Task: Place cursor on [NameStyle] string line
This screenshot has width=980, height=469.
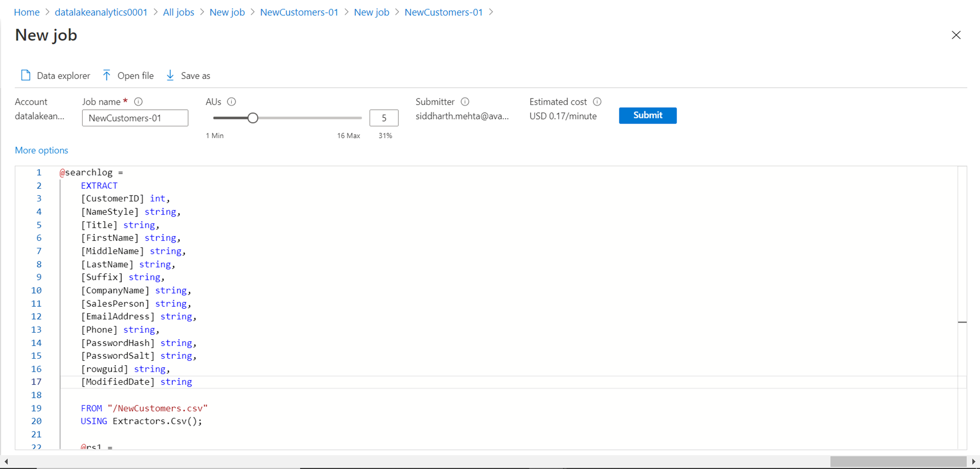Action: tap(131, 212)
